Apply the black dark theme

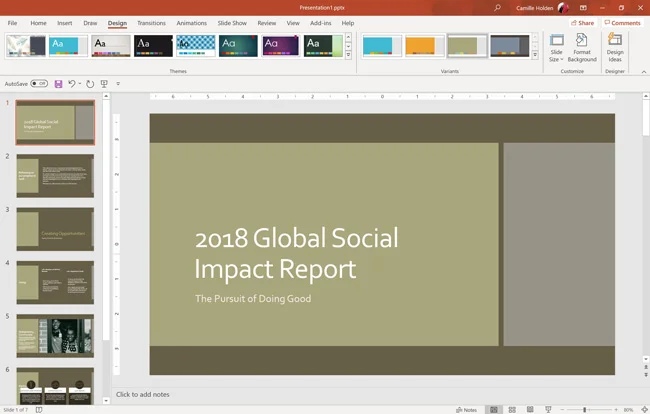(153, 46)
